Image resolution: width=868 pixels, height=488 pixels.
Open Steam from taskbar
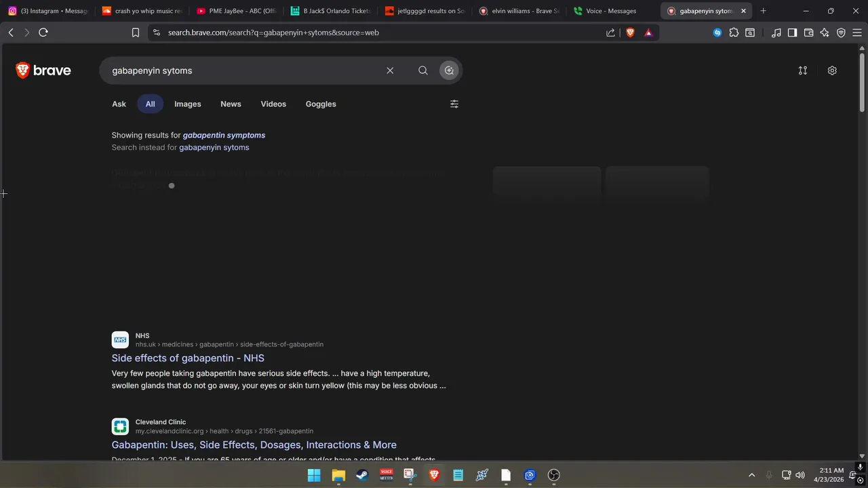(362, 475)
